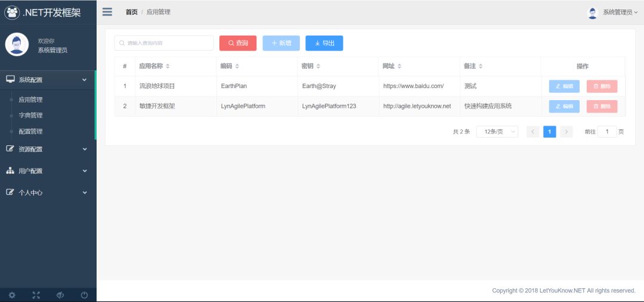Click the red 查询 search button
644x302 pixels.
point(238,43)
